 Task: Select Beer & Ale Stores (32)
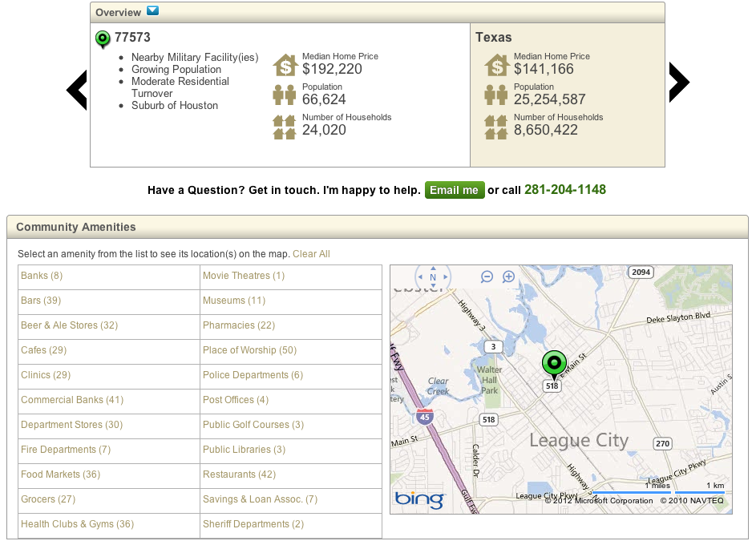pyautogui.click(x=70, y=325)
